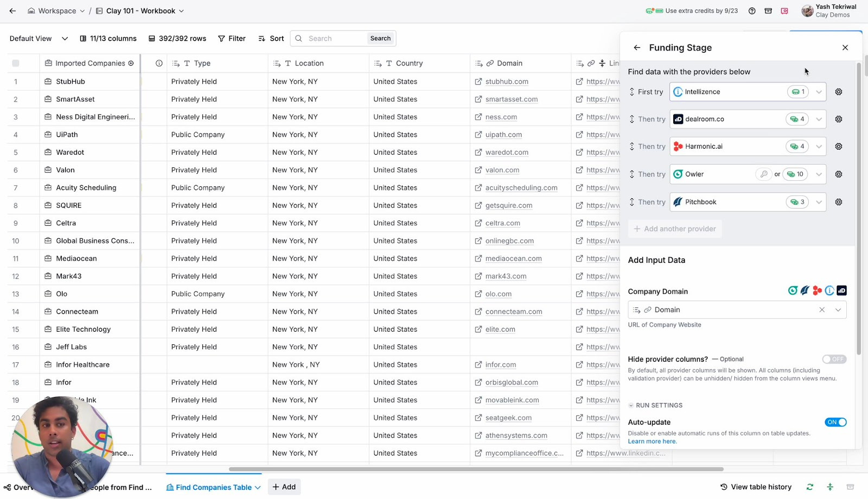Click Add another provider button
Screen dimensions: 868x499
tap(675, 229)
